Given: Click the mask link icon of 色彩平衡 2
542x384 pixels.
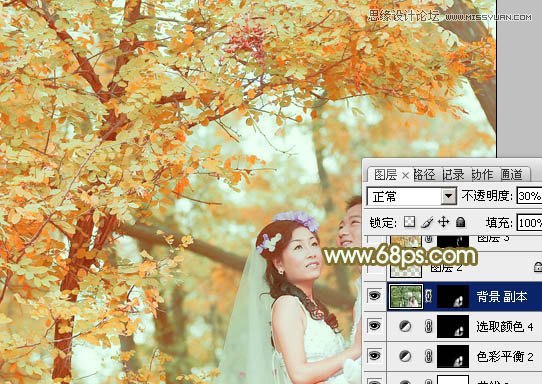Looking at the screenshot, I should click(x=429, y=356).
